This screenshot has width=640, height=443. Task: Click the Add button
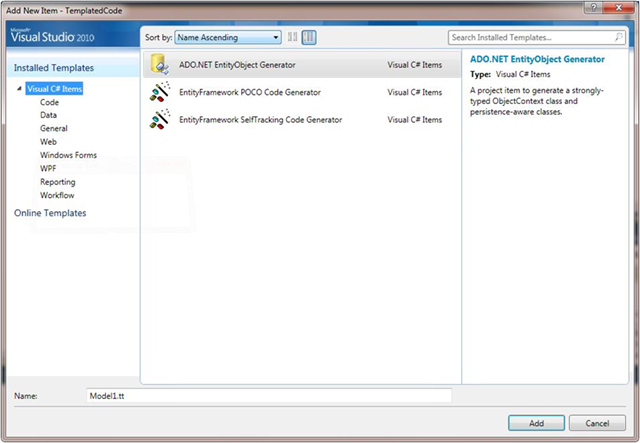pyautogui.click(x=536, y=423)
